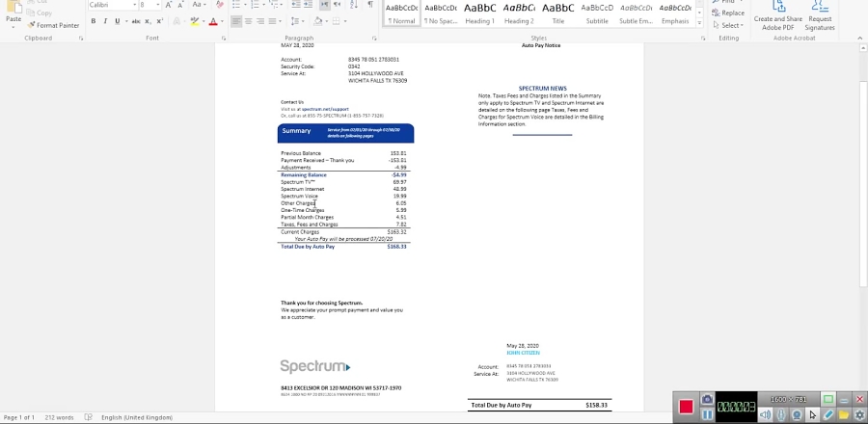Toggle underline formatting
Screen dimensions: 868x424
click(117, 21)
